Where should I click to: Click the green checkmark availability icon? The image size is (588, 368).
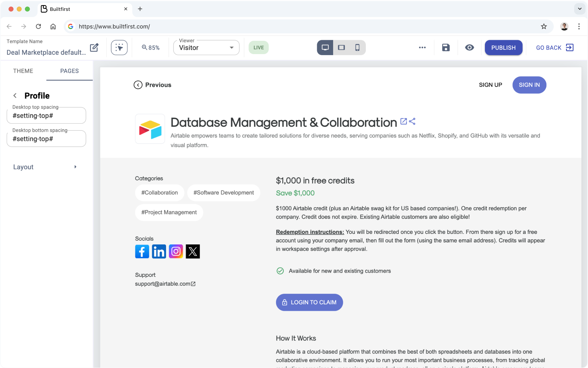280,271
